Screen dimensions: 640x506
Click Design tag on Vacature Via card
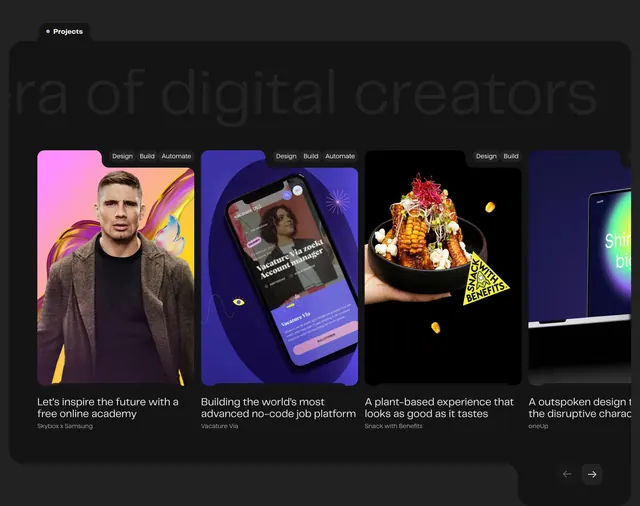pyautogui.click(x=286, y=156)
